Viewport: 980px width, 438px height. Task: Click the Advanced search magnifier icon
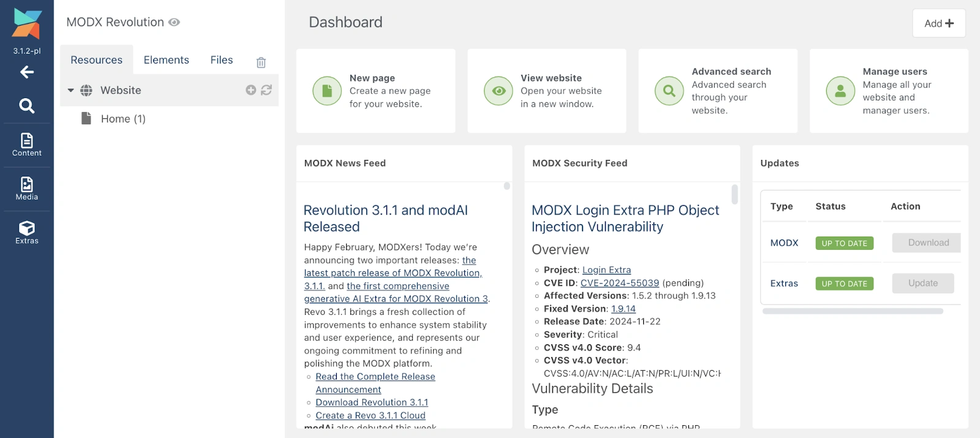(669, 91)
